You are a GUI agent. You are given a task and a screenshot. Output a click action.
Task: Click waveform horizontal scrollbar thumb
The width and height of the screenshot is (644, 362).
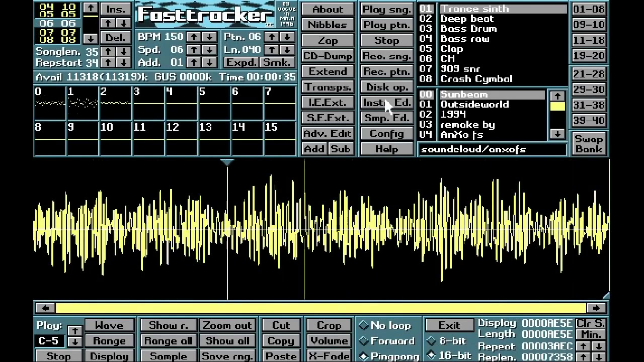click(321, 308)
